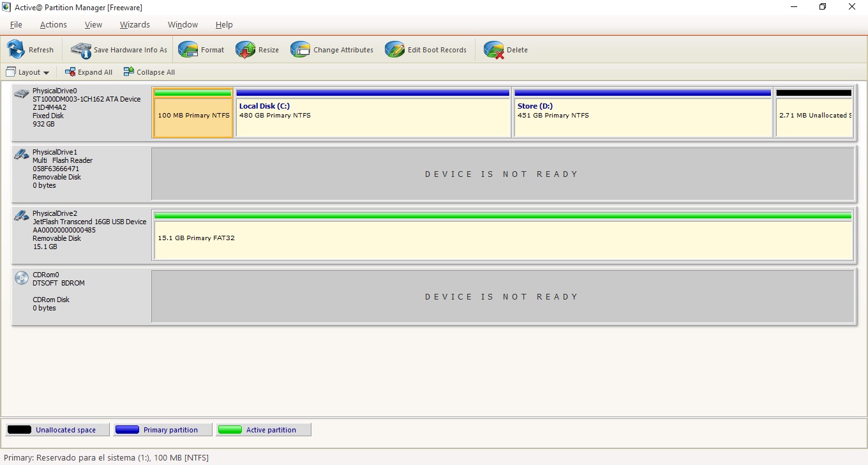Select the 15.1 GB FAT32 partition
This screenshot has height=465, width=868.
tap(503, 238)
